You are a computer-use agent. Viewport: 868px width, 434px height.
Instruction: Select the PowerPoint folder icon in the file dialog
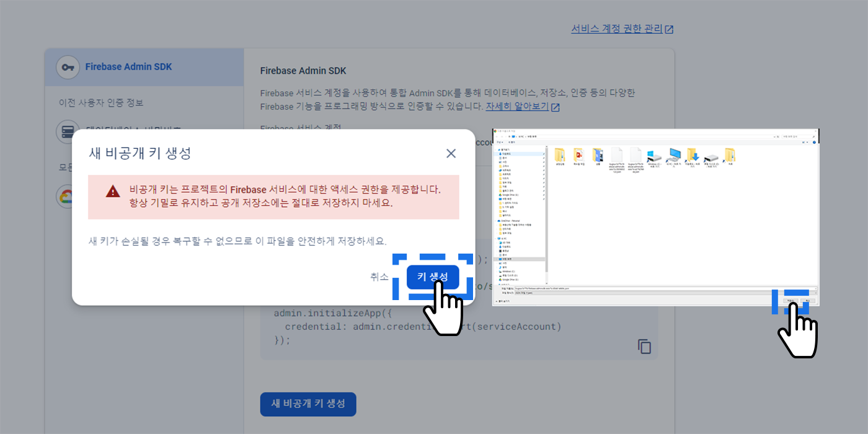pos(579,155)
